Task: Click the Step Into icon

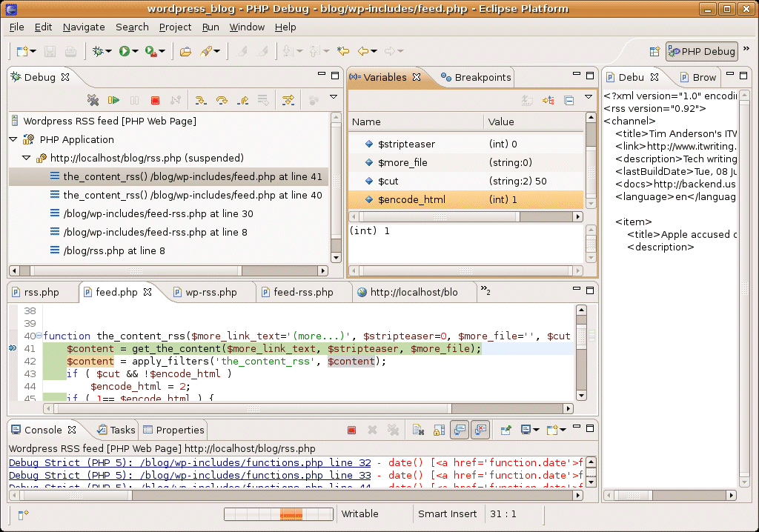Action: pyautogui.click(x=200, y=100)
